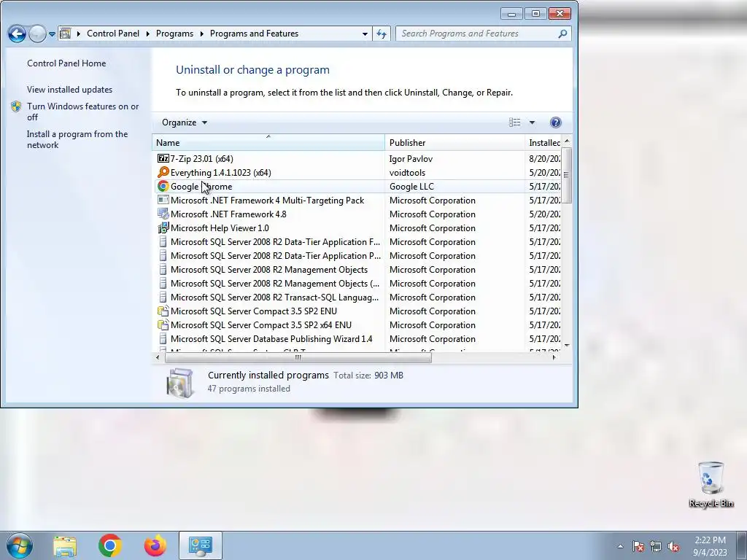Image resolution: width=747 pixels, height=560 pixels.
Task: Select the Microsoft .NET Framework 4.8 icon
Action: pyautogui.click(x=163, y=214)
